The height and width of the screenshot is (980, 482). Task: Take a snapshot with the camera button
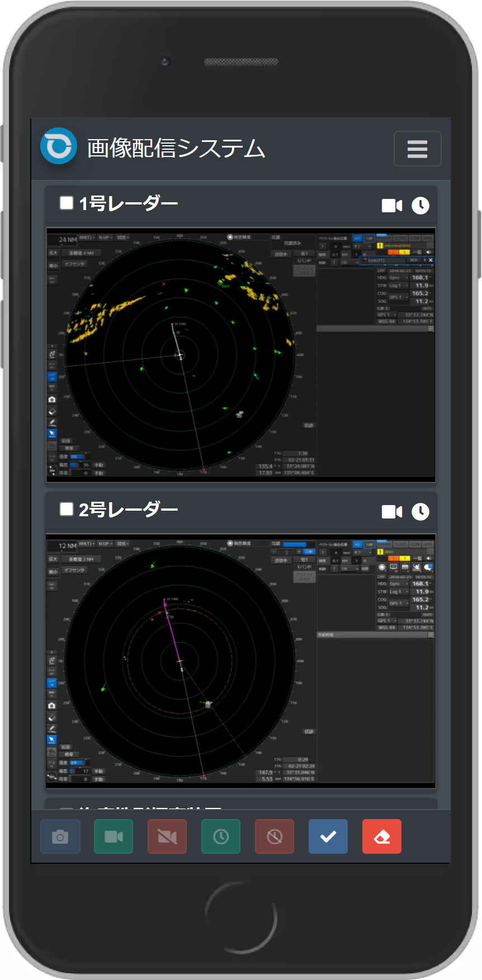60,836
